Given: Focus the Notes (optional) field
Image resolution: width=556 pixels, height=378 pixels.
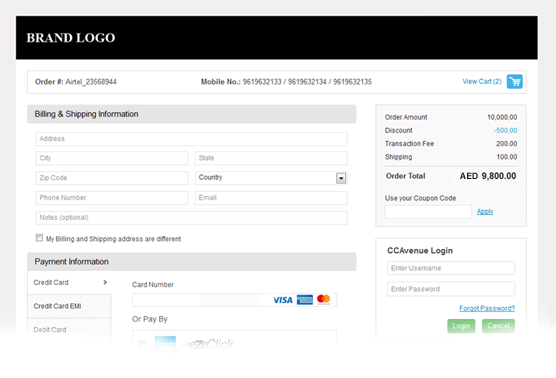Looking at the screenshot, I should 191,218.
